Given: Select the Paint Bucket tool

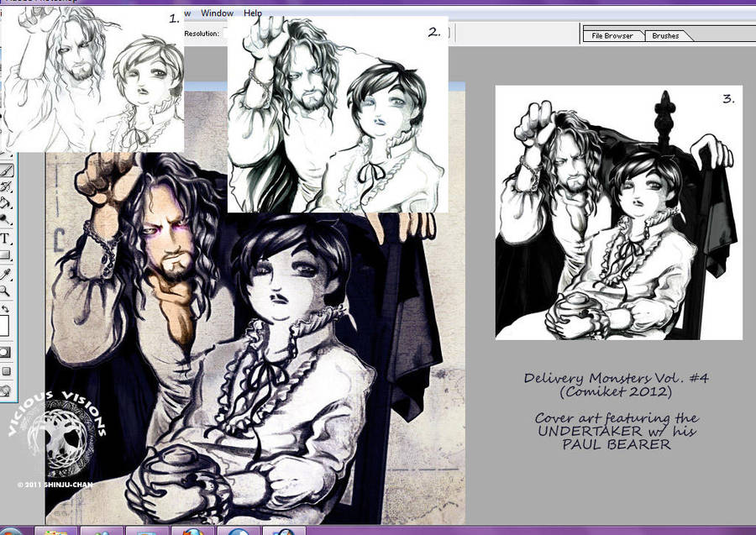Looking at the screenshot, I should point(6,202).
